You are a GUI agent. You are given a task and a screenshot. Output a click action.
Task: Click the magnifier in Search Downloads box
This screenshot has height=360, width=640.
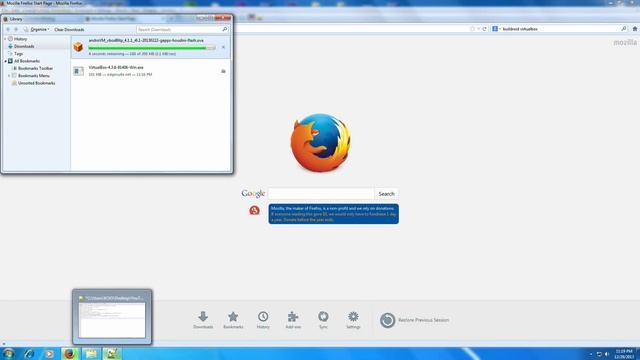click(224, 29)
